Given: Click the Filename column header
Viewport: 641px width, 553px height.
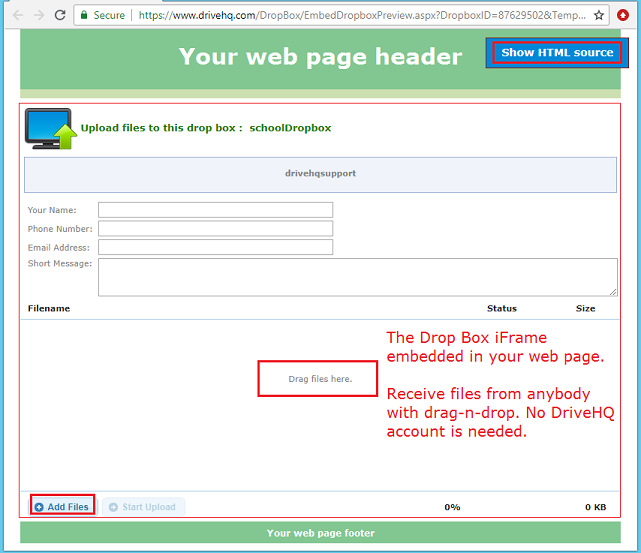Looking at the screenshot, I should point(49,308).
